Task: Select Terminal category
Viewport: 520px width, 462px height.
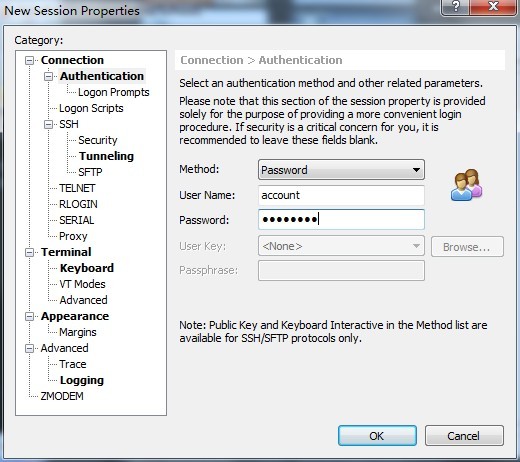Action: pyautogui.click(x=66, y=252)
